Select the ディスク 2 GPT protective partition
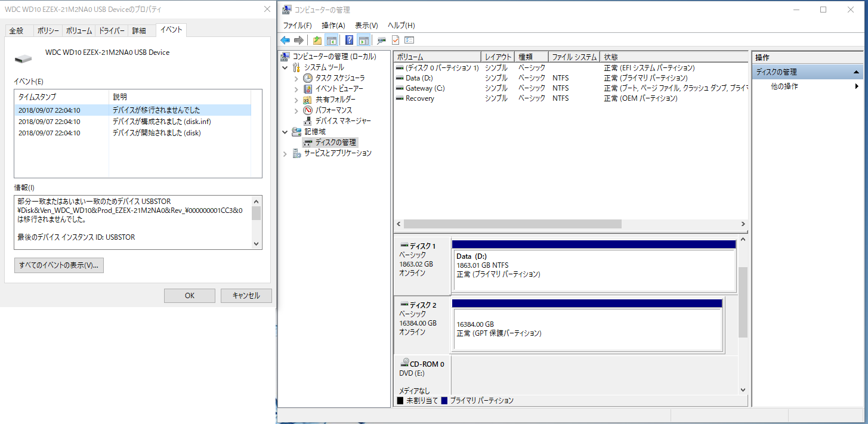Viewport: 868px width, 424px height. click(588, 329)
